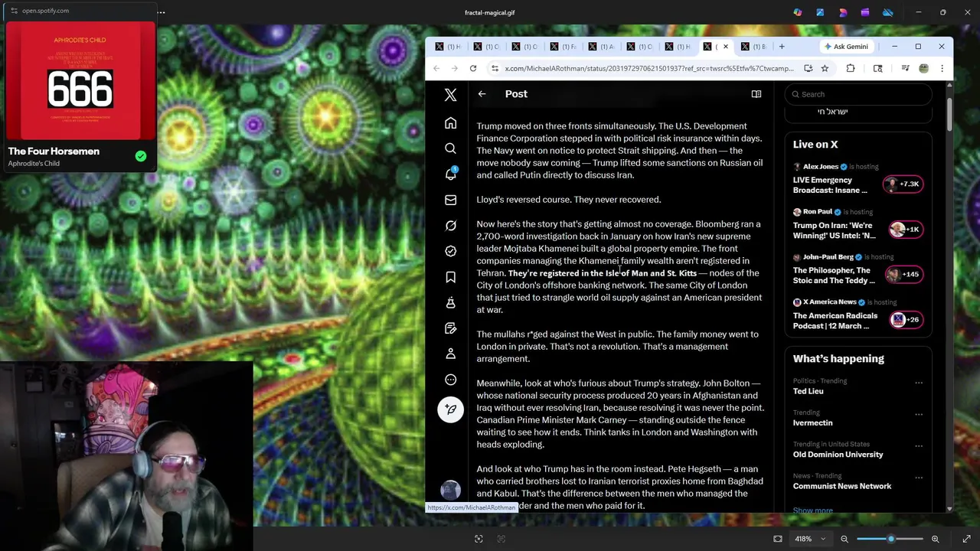Go back using the Post back arrow

482,94
